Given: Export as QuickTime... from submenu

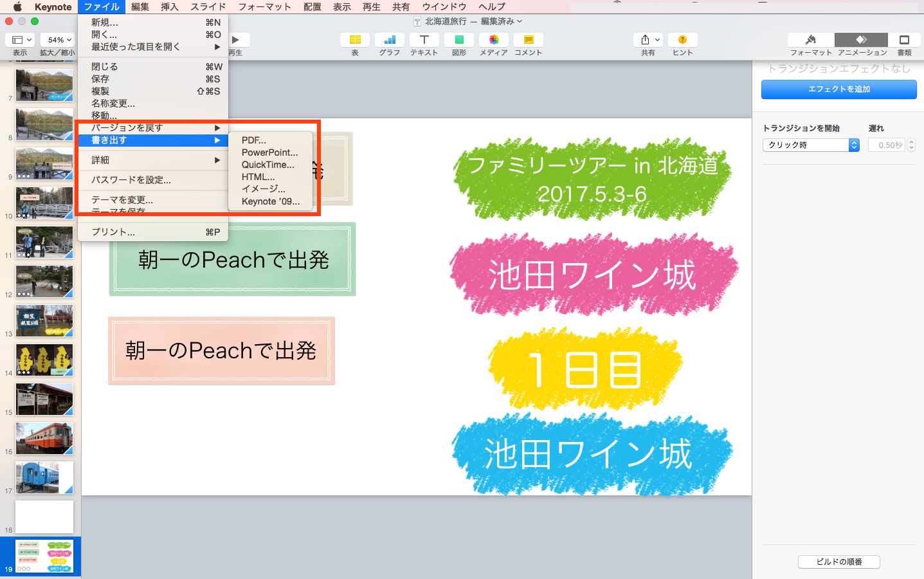Looking at the screenshot, I should click(271, 165).
